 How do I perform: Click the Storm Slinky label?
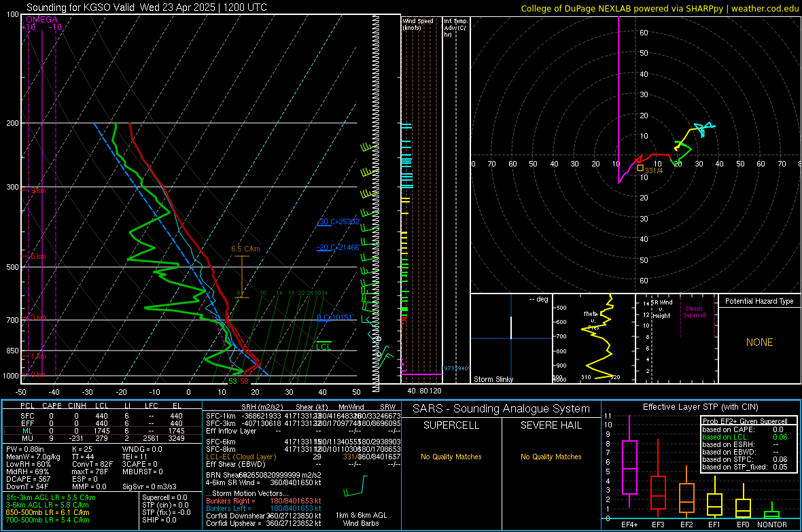493,379
